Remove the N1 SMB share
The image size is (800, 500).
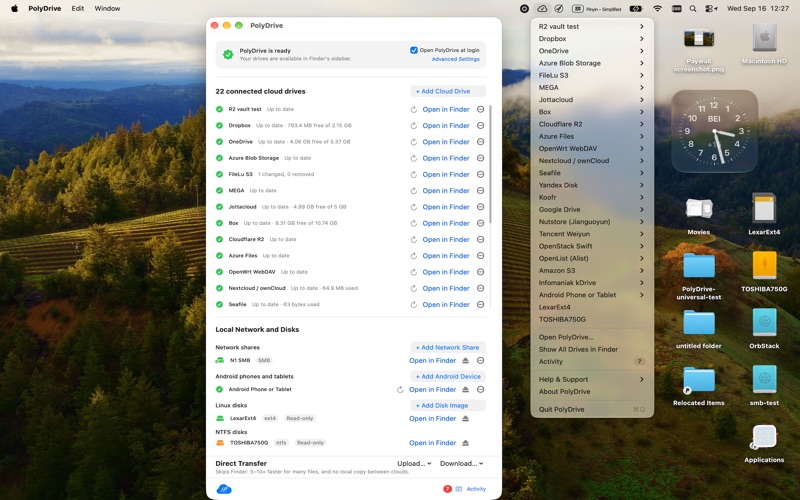click(481, 361)
